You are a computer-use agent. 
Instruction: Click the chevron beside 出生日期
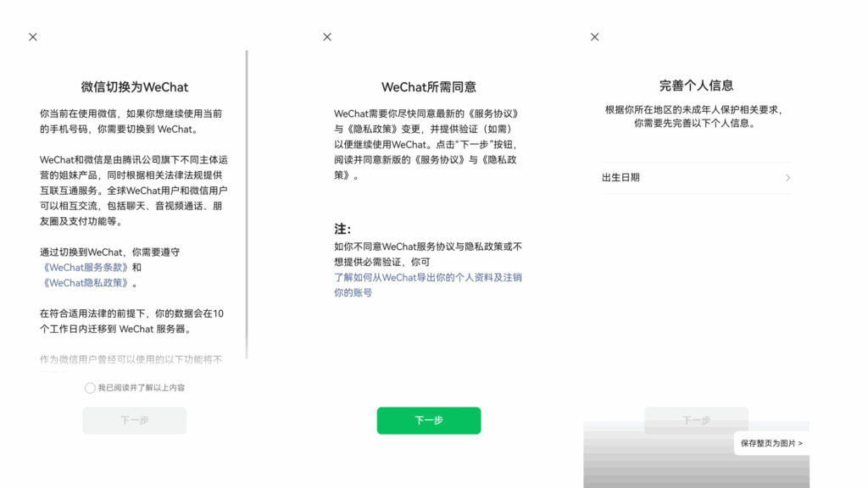pos(787,178)
